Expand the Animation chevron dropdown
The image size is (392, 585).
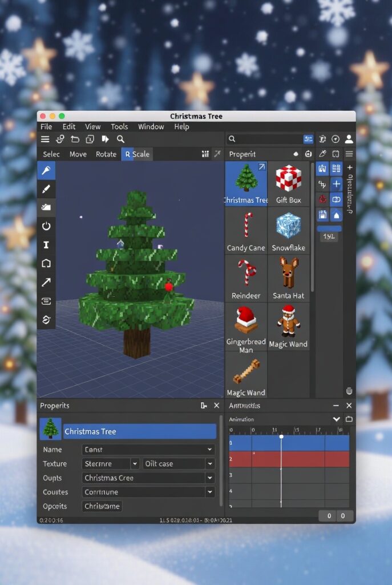[x=336, y=419]
